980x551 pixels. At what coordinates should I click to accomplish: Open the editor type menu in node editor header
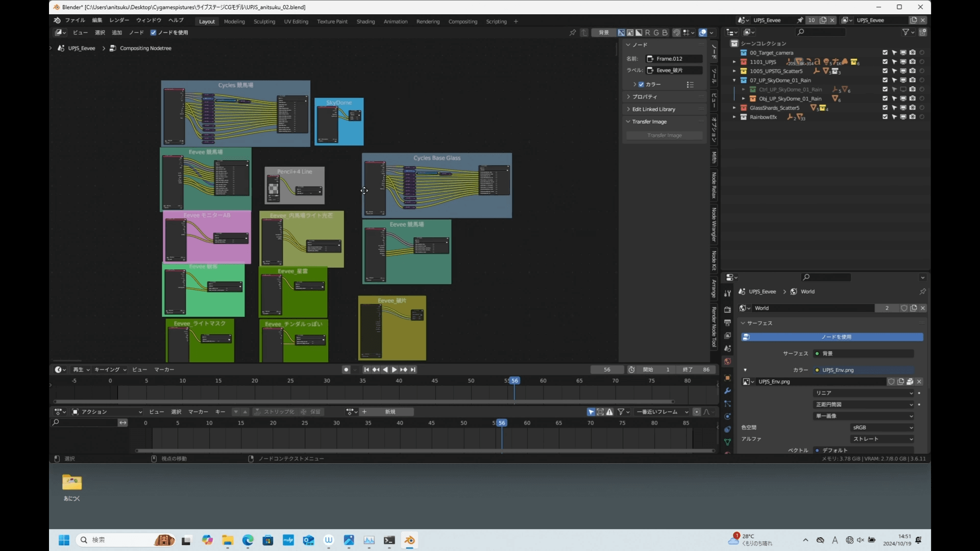[x=61, y=33]
